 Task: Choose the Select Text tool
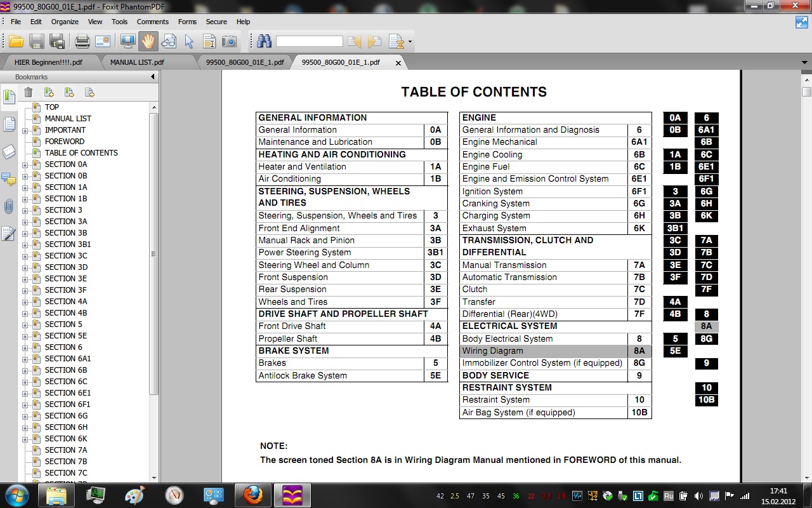click(x=209, y=42)
